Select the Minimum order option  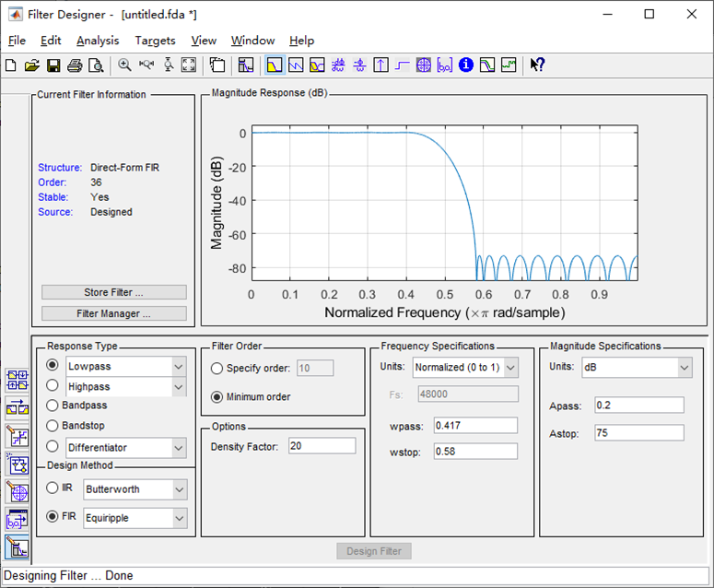[x=217, y=397]
